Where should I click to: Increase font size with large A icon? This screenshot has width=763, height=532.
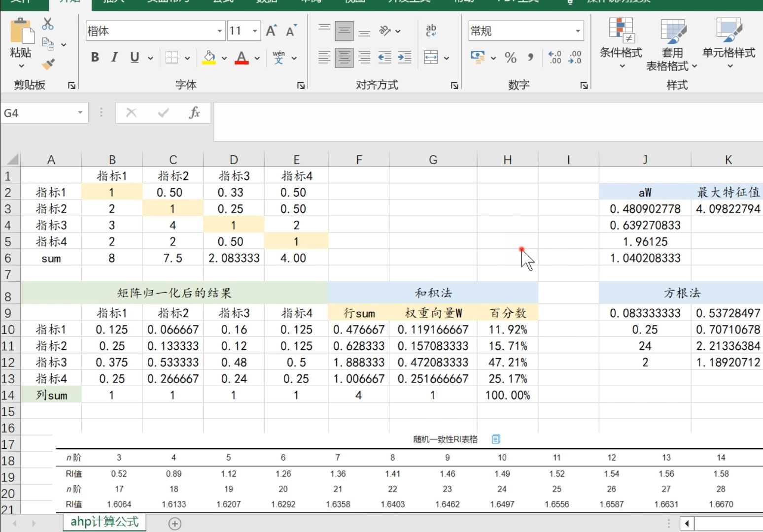pyautogui.click(x=271, y=31)
